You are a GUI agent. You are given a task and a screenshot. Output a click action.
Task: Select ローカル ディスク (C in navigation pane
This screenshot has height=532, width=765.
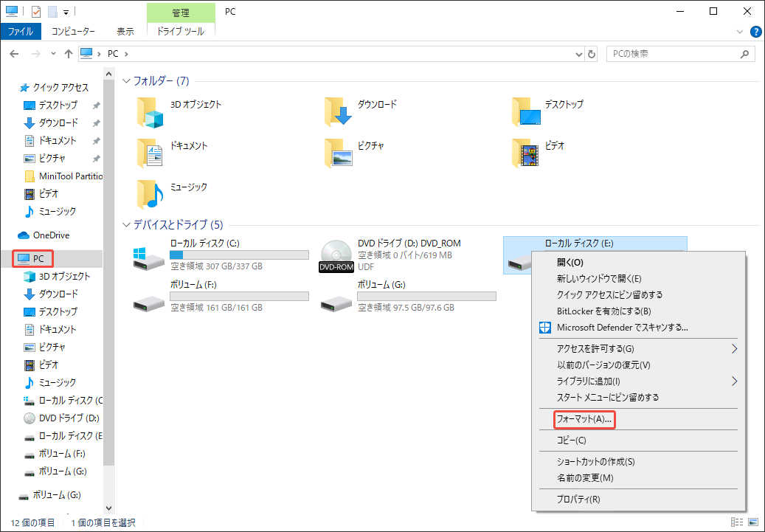63,401
